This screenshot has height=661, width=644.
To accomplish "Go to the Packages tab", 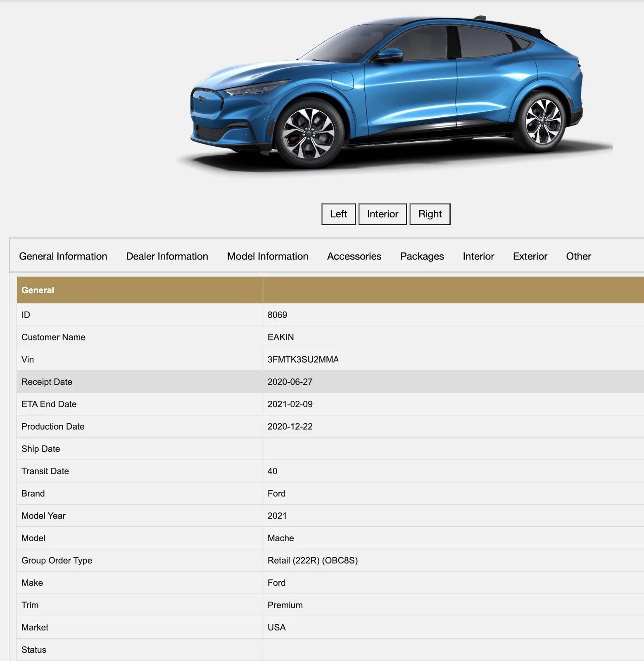I will coord(422,256).
